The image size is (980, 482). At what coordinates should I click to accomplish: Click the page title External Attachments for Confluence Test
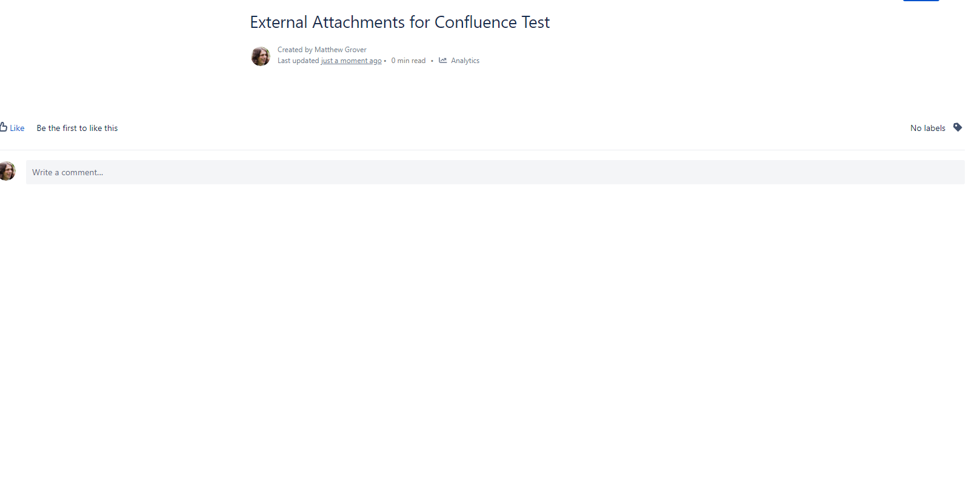tap(399, 22)
